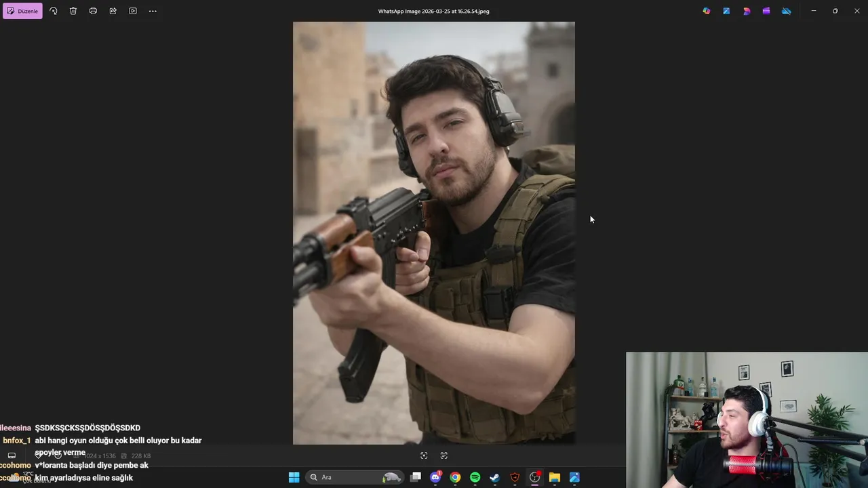Open OBS Studio from the taskbar
Screen dimensions: 868x488
click(x=535, y=477)
